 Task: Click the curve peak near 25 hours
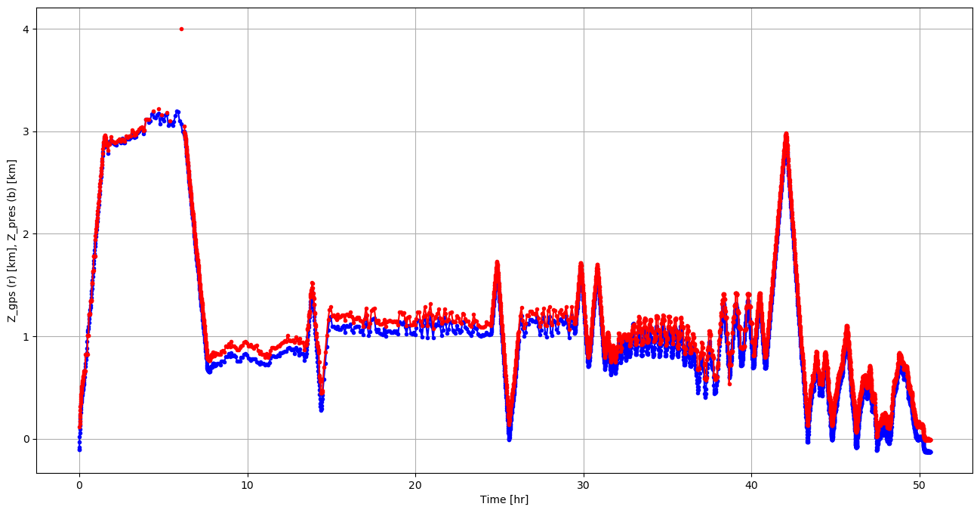(497, 262)
